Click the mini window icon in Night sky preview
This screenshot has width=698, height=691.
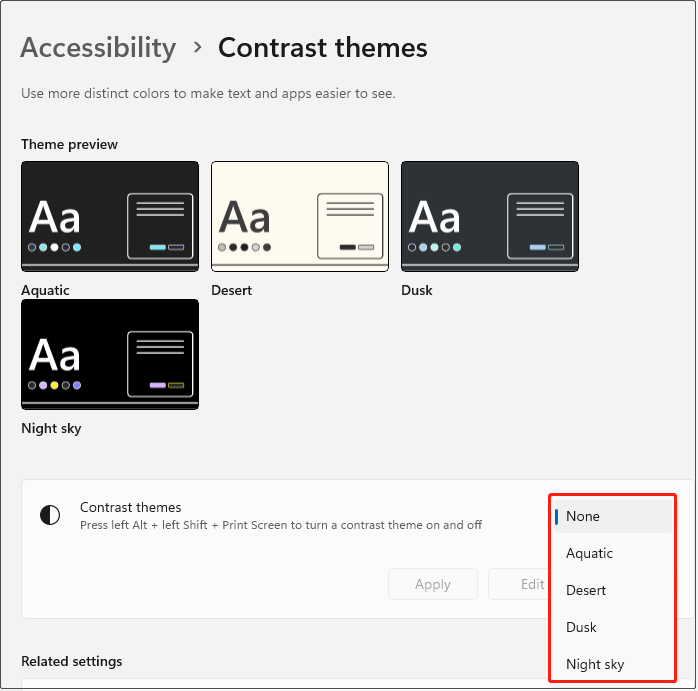pyautogui.click(x=160, y=364)
